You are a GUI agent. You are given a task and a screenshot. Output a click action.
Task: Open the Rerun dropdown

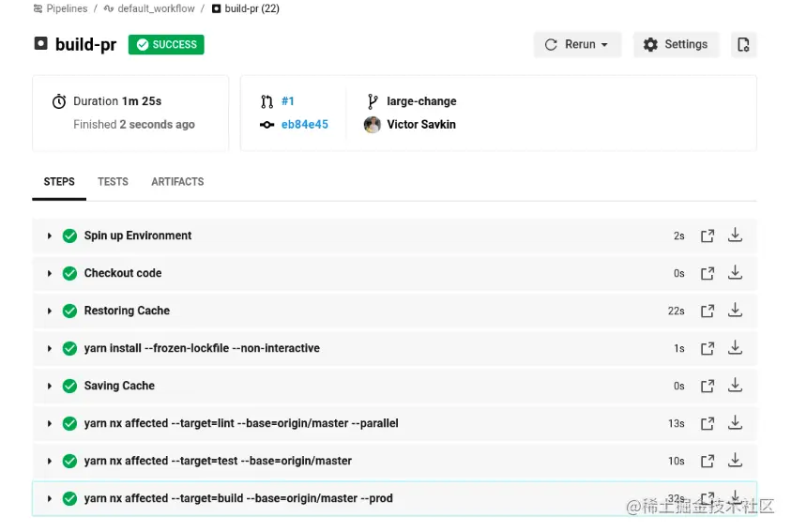tap(577, 45)
